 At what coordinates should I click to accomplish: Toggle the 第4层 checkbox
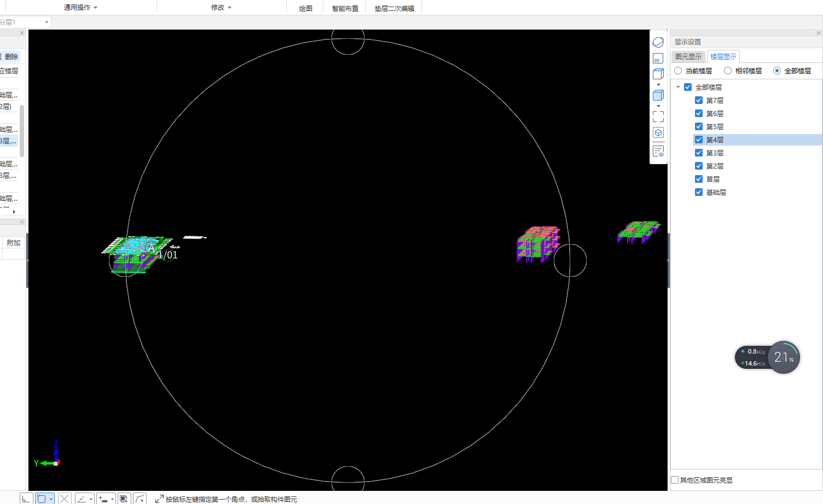coord(699,140)
